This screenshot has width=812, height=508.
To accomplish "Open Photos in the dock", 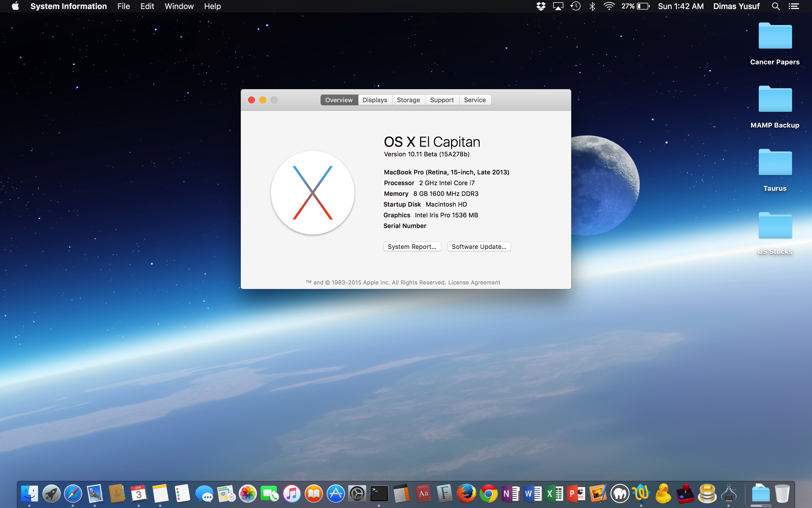I will click(248, 494).
